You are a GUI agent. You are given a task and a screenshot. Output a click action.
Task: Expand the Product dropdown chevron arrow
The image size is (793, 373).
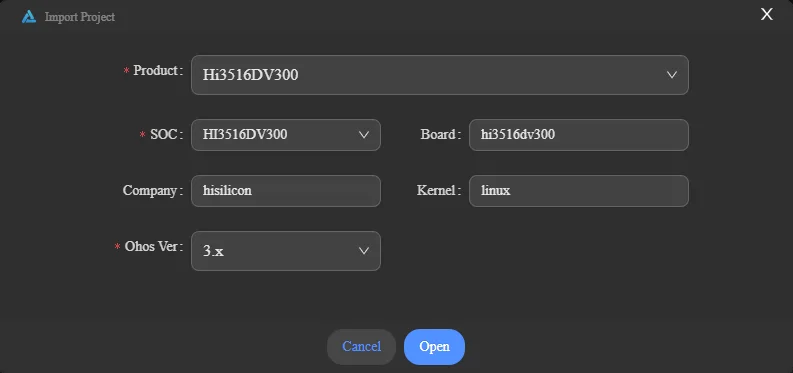672,75
